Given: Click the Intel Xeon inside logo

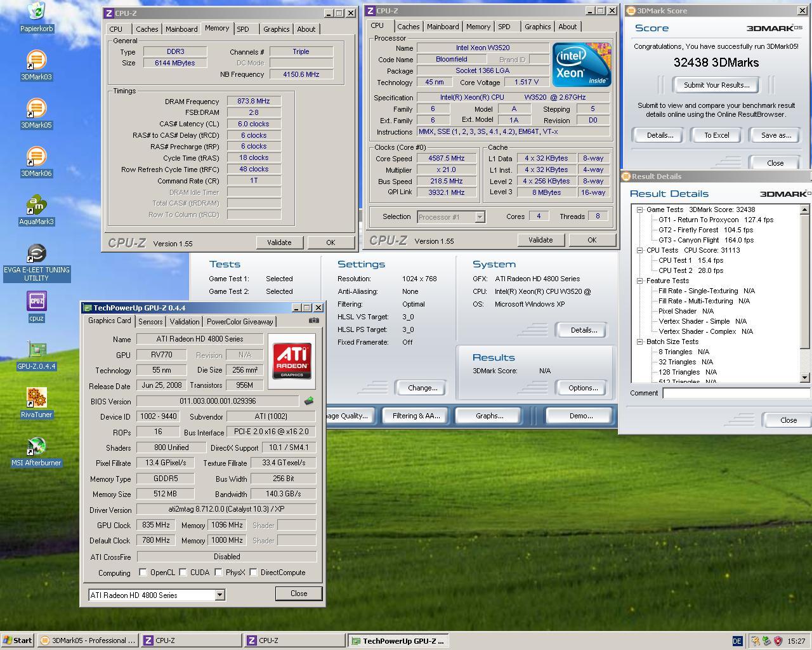Looking at the screenshot, I should click(582, 64).
